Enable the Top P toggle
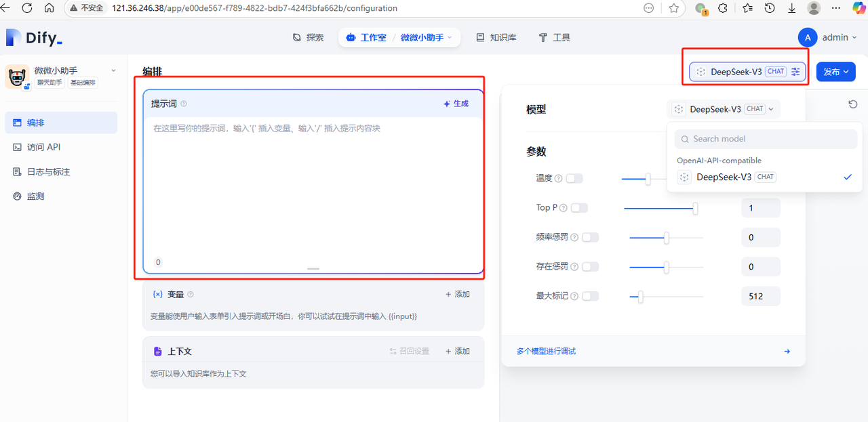868x422 pixels. pyautogui.click(x=579, y=208)
